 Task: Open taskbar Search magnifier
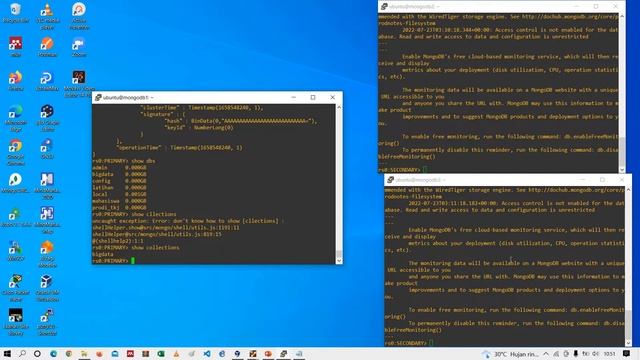22,353
